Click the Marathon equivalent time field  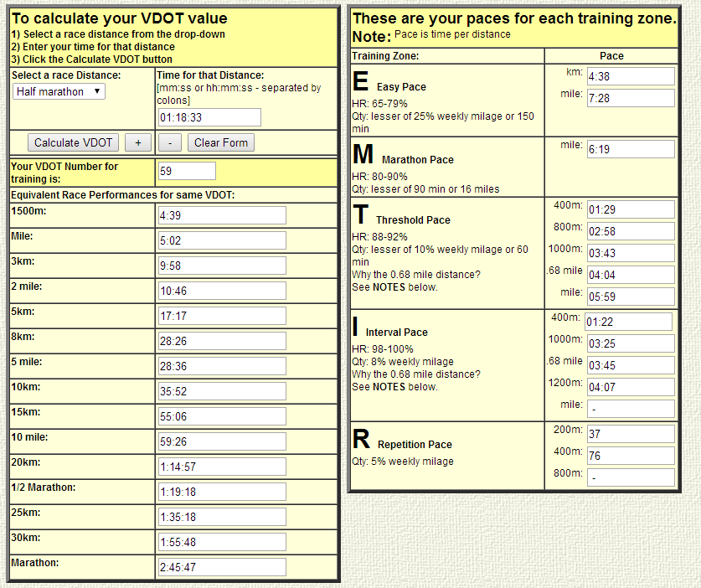[221, 567]
